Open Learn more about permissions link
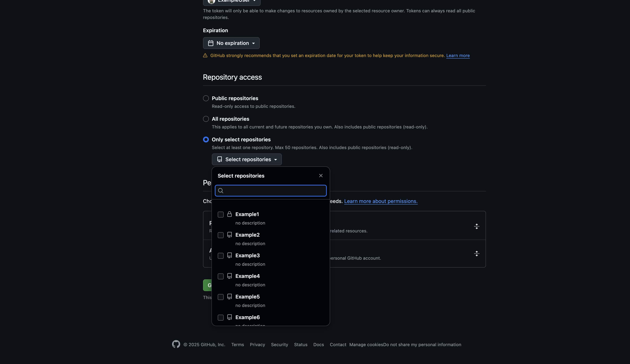 click(381, 201)
